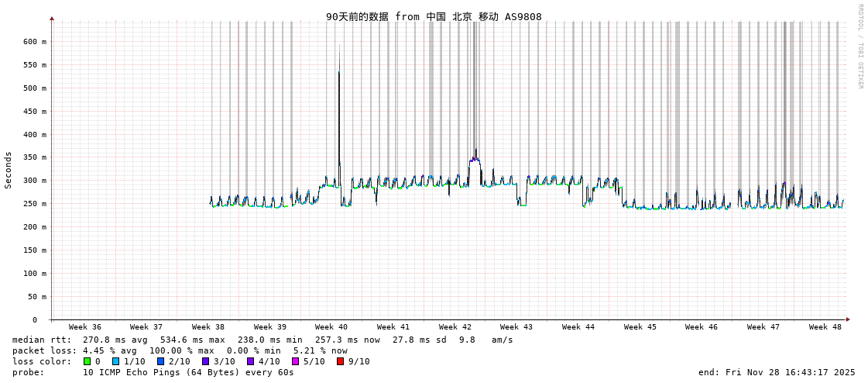This screenshot has width=868, height=383.
Task: Click the 'probe:' label
Action: point(28,372)
